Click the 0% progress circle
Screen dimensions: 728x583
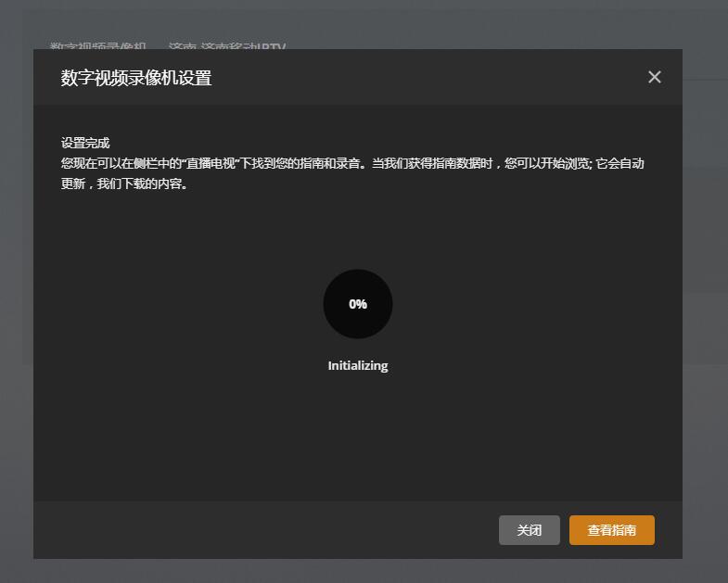pyautogui.click(x=358, y=304)
